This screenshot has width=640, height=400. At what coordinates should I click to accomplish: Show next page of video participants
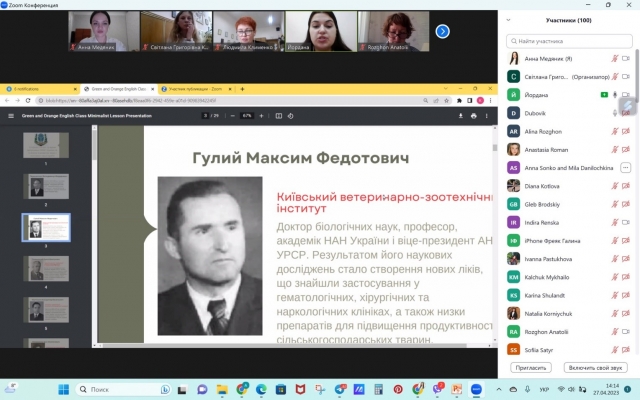(x=442, y=31)
